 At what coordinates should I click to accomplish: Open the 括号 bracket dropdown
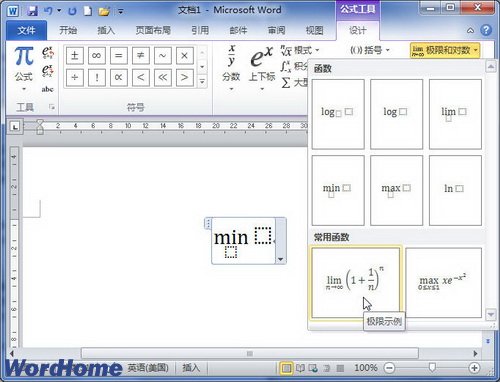point(370,51)
